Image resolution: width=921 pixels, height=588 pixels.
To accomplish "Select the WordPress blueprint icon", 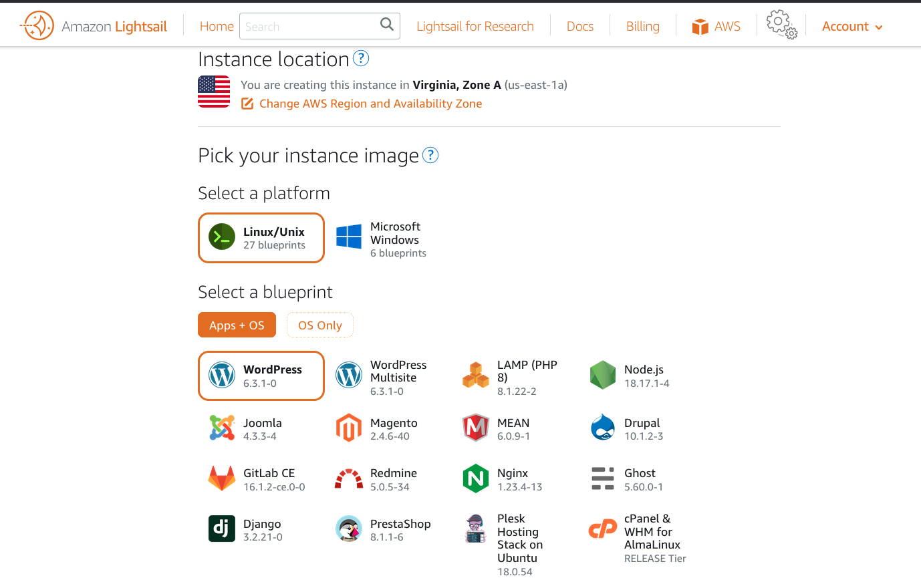I will pos(222,376).
